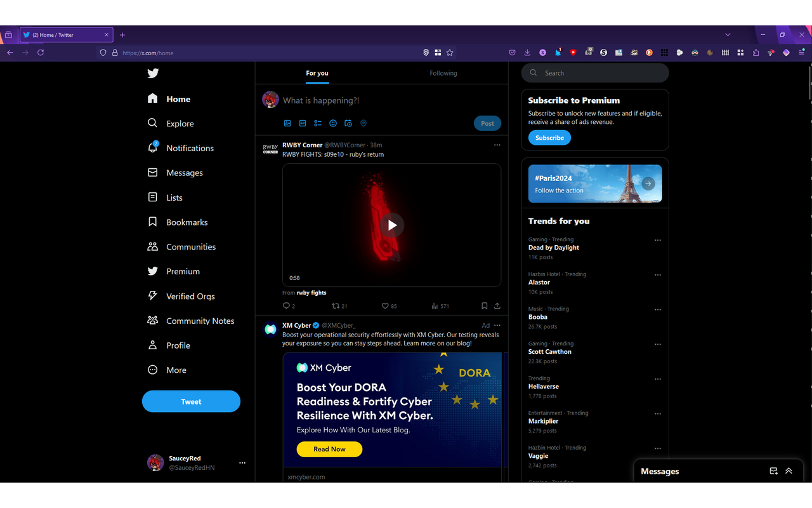Image resolution: width=812 pixels, height=508 pixels.
Task: Open emoji picker in composer
Action: 333,123
